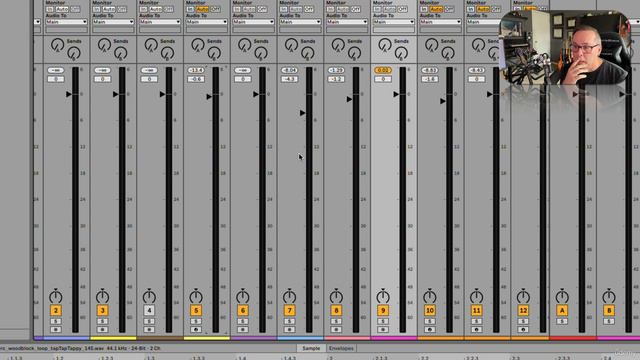Set track 9 monitor to In
640x360 pixels.
[377, 9]
